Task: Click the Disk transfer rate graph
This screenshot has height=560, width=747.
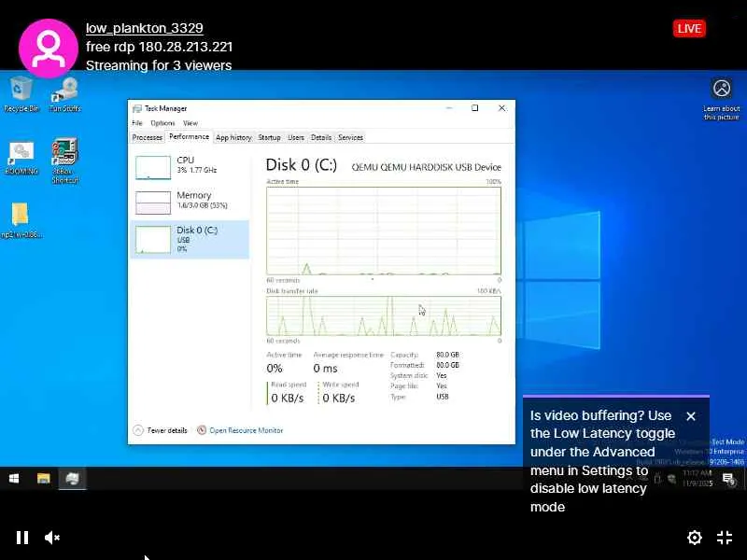Action: [x=384, y=316]
